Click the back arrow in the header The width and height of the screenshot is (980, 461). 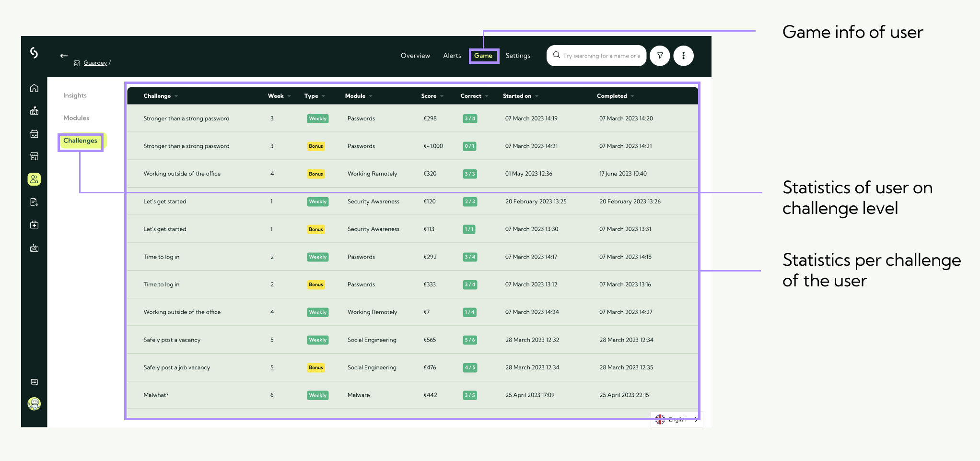click(64, 56)
